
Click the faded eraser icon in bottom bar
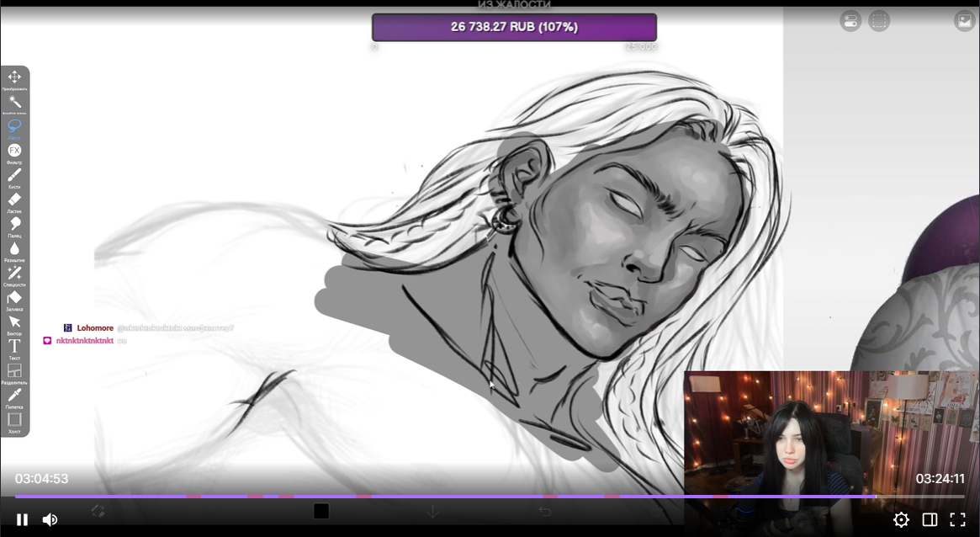[98, 511]
